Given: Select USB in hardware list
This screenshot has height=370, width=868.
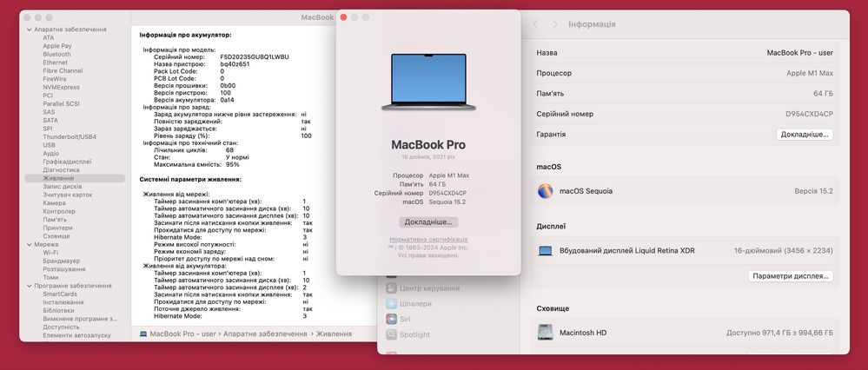Looking at the screenshot, I should [50, 145].
